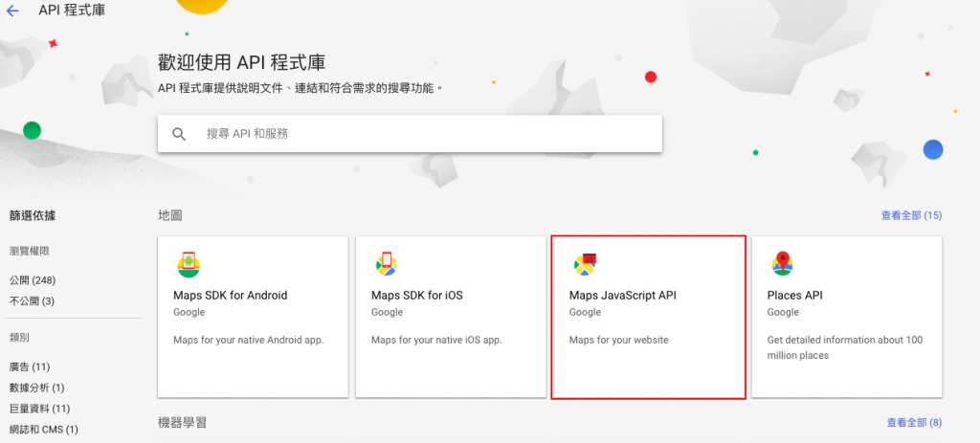Screen dimensions: 980x443
Task: Filter by 廣告 (11) category
Action: pos(30,366)
